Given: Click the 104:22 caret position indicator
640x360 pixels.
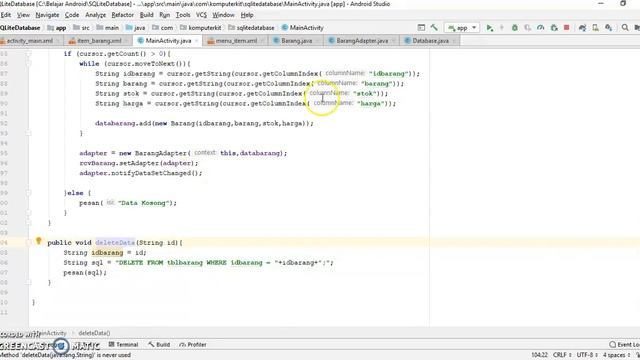Looking at the screenshot, I should pyautogui.click(x=539, y=355).
